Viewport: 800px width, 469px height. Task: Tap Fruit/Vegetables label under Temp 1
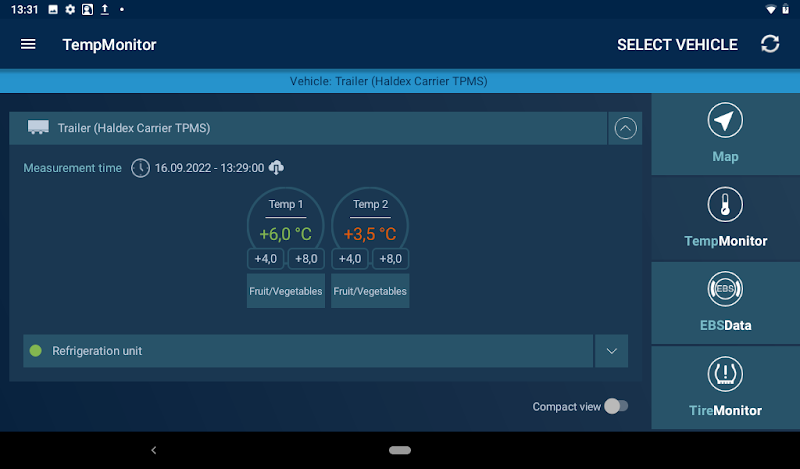point(286,291)
